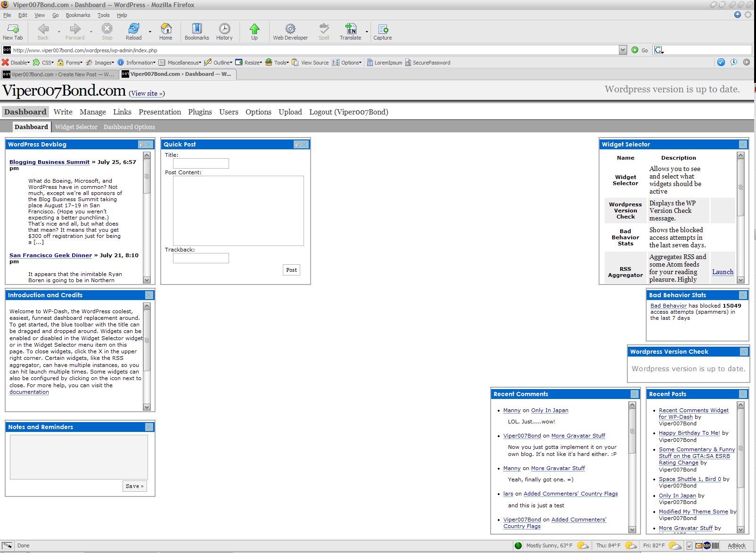Click the Post button in Quick Post
The width and height of the screenshot is (756, 553).
(x=292, y=270)
